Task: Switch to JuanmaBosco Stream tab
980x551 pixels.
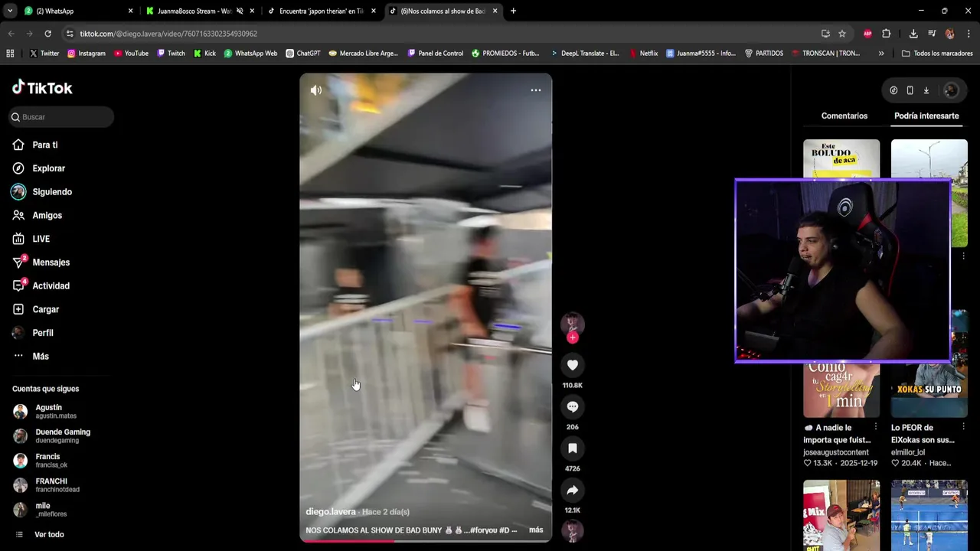Action: coord(201,11)
